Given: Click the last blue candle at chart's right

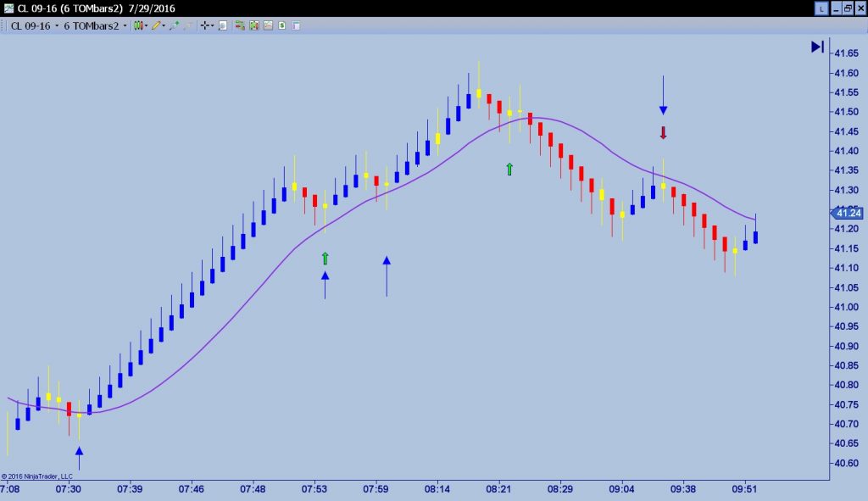Looking at the screenshot, I should (755, 237).
